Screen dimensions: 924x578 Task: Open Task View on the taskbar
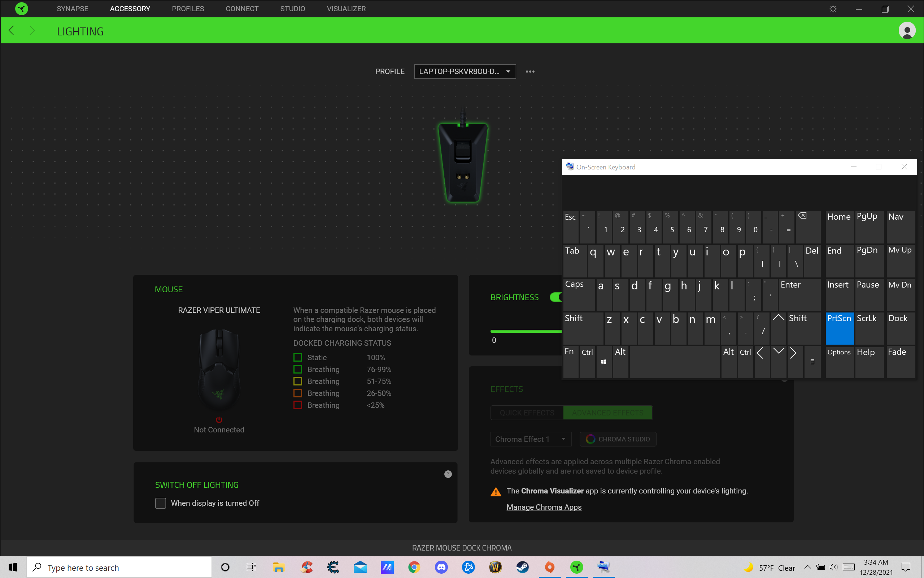click(x=251, y=567)
